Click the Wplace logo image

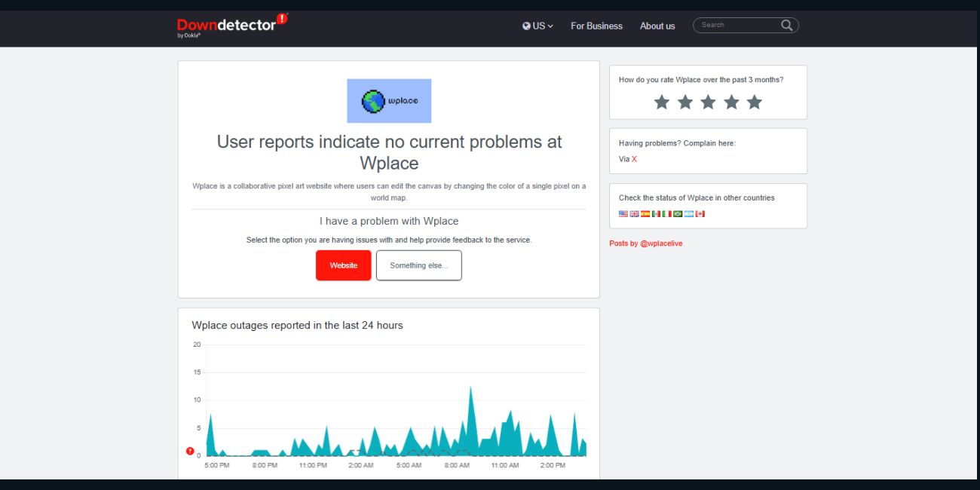point(389,100)
